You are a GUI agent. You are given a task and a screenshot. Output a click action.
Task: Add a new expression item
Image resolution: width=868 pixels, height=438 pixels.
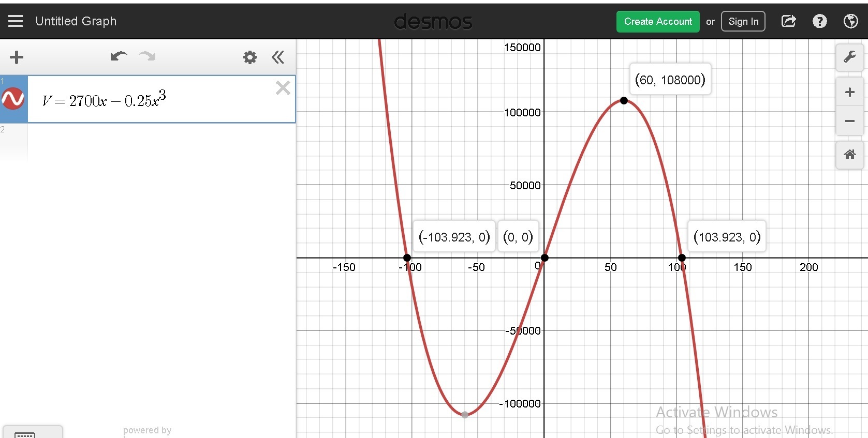(17, 57)
